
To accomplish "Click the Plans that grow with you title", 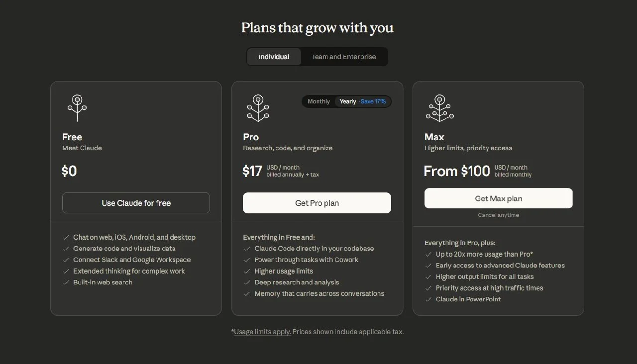I will tap(318, 28).
